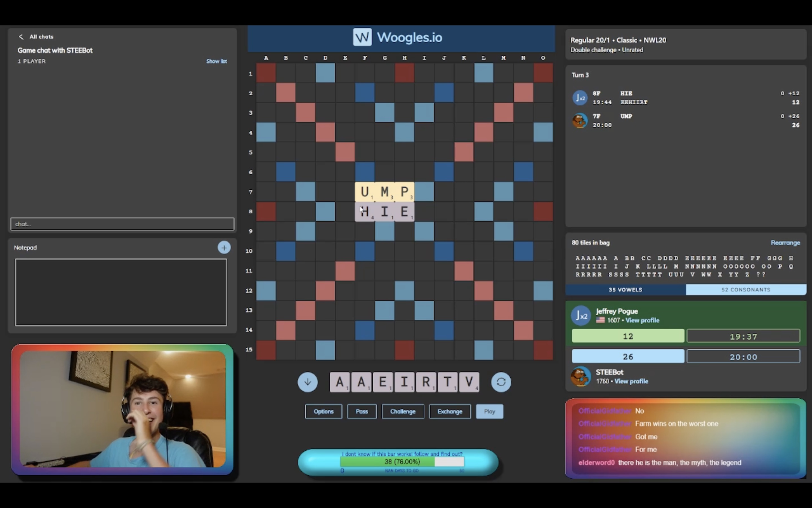Click 'Game chat with STEEBot' heading
Screen dimensions: 812x508
[x=55, y=51]
